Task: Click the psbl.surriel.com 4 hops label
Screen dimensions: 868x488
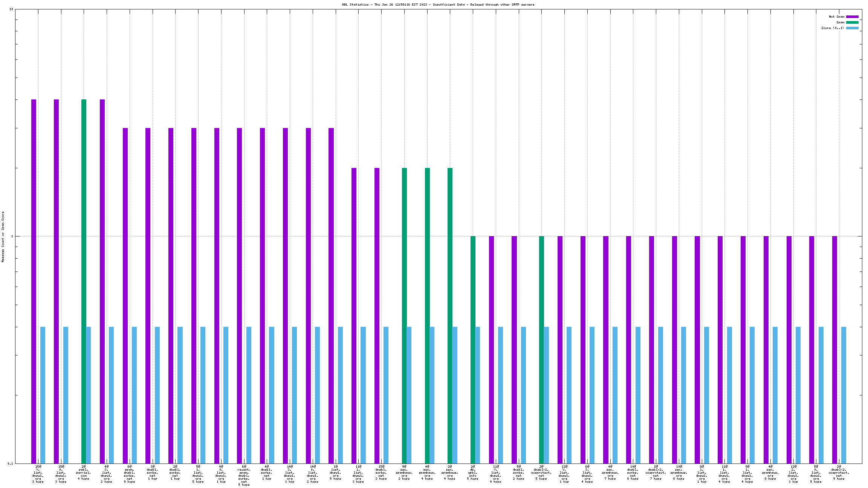Action: [x=84, y=473]
